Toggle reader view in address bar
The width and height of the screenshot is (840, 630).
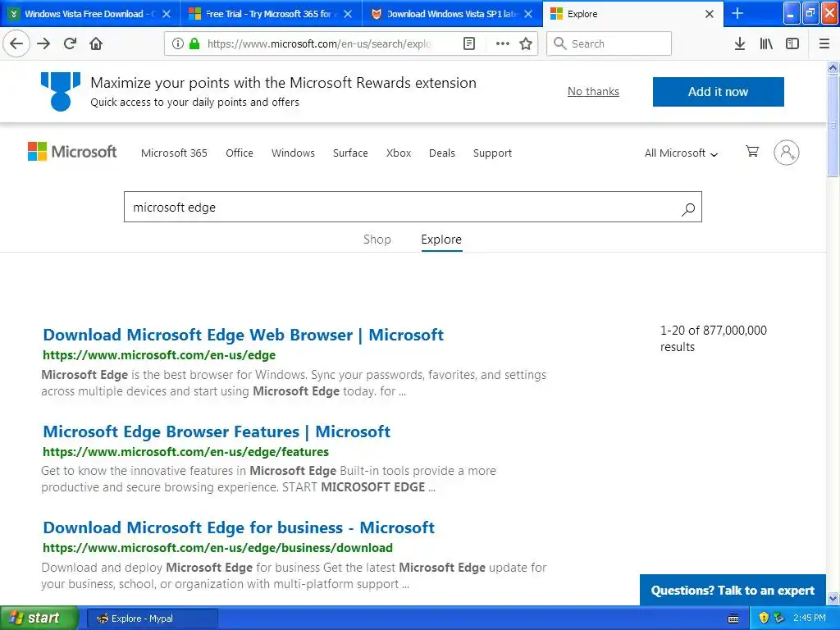(x=468, y=43)
